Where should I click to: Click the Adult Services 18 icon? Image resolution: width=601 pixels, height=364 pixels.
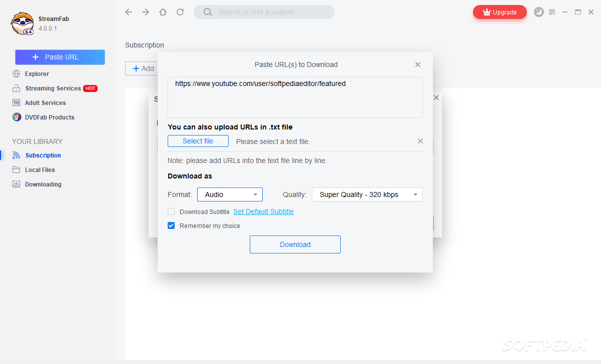point(17,103)
